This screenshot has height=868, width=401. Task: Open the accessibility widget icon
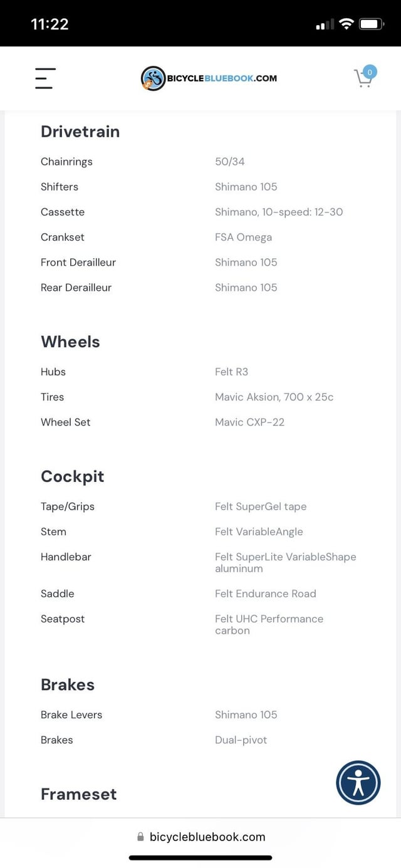[358, 783]
